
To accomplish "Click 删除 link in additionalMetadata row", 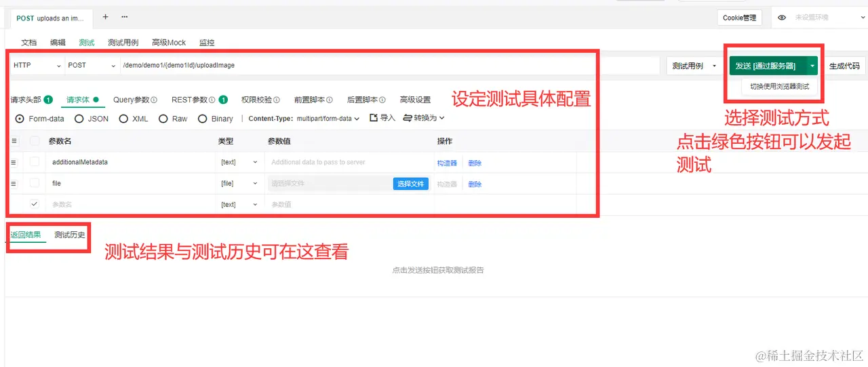I will click(x=475, y=163).
